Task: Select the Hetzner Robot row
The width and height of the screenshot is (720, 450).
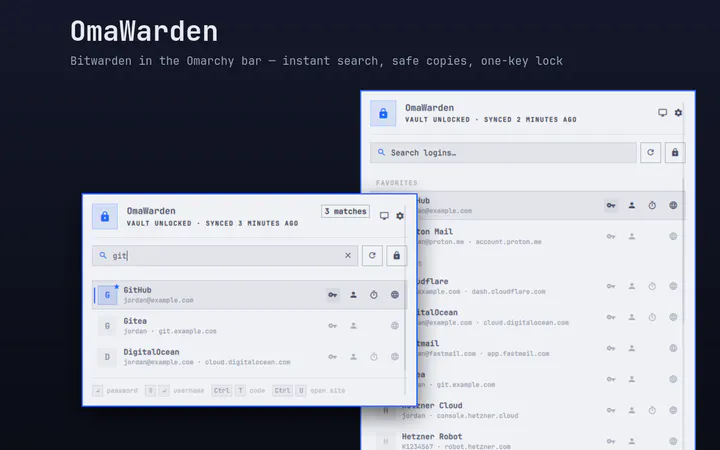Action: tap(528, 440)
